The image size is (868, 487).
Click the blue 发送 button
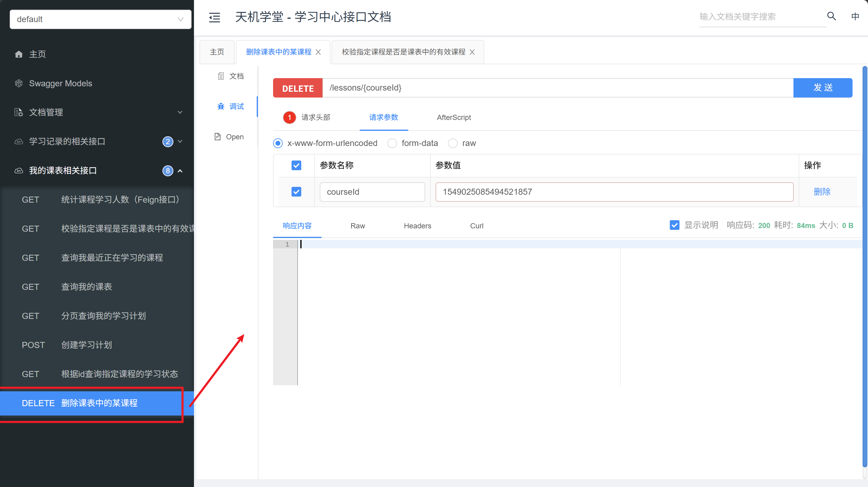(x=823, y=88)
